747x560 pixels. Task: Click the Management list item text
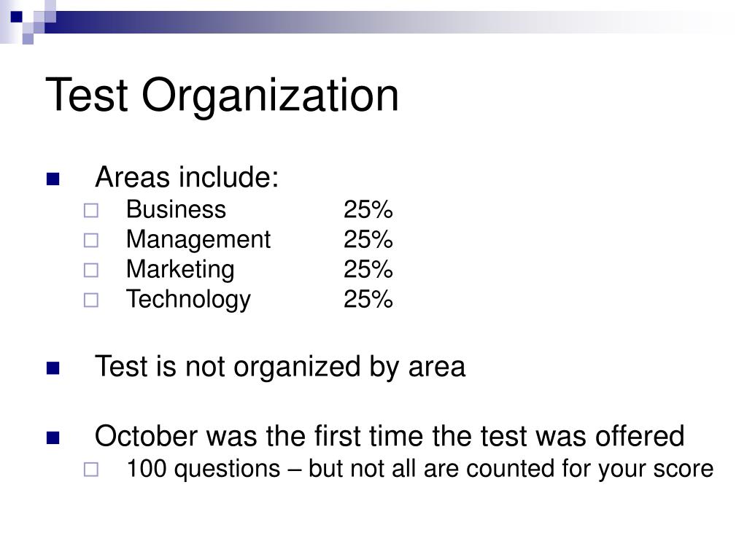pyautogui.click(x=198, y=239)
